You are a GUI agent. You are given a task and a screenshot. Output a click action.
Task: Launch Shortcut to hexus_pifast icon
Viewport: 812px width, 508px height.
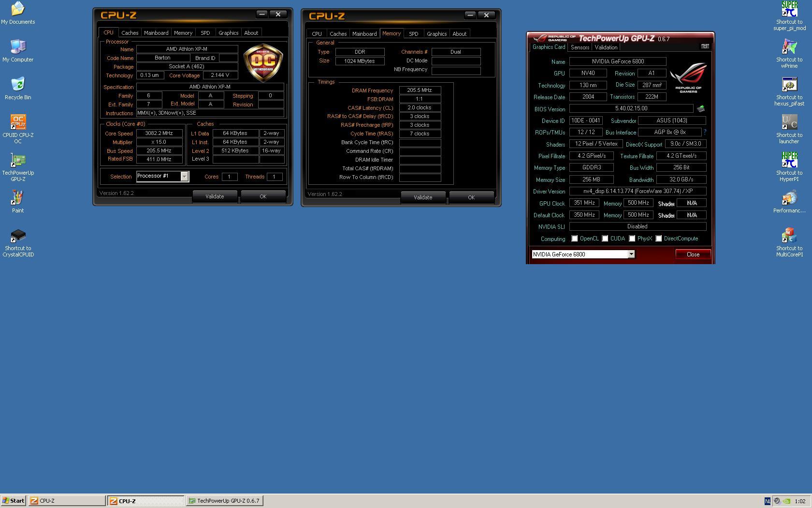tap(789, 91)
